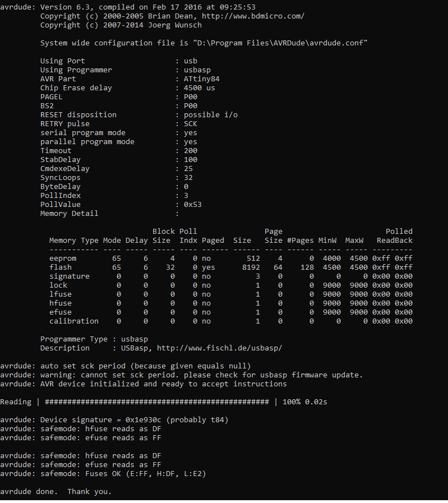448x503 pixels.
Task: Click the PollValue 0x53 value
Action: pyautogui.click(x=192, y=205)
